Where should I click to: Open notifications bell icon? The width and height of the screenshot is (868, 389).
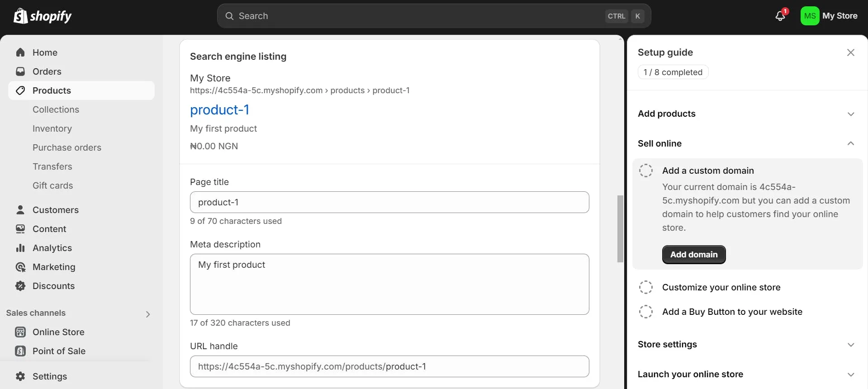[x=780, y=16]
